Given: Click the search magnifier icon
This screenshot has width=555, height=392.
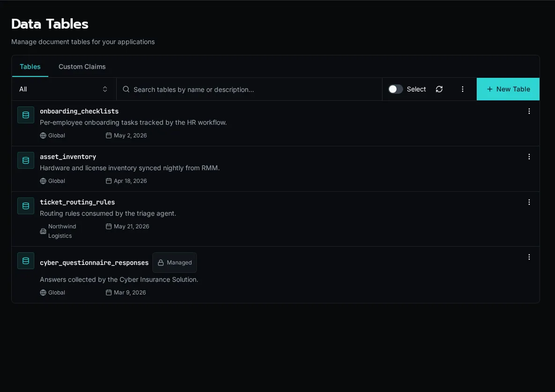Looking at the screenshot, I should [x=126, y=89].
